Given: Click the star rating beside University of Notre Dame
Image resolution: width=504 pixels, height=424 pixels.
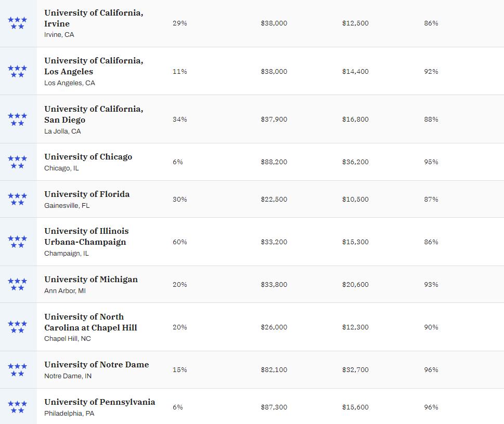Looking at the screenshot, I should pyautogui.click(x=17, y=370).
